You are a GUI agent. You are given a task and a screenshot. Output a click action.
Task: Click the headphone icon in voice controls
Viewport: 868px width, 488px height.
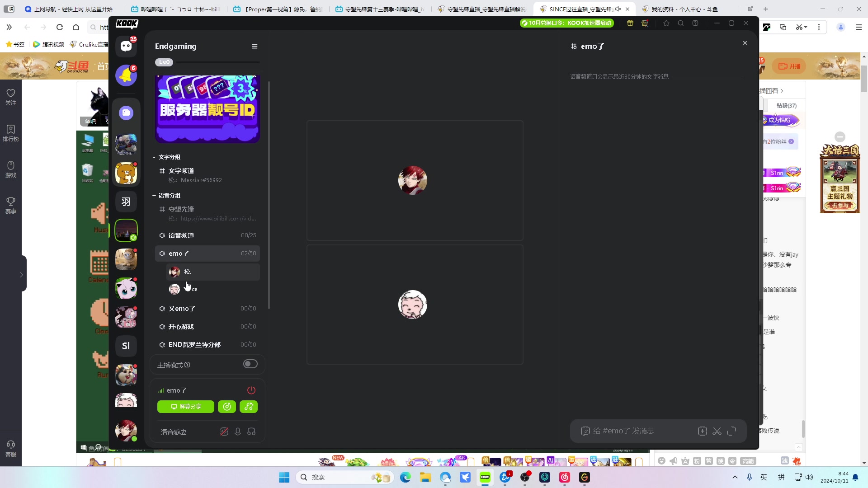point(252,432)
